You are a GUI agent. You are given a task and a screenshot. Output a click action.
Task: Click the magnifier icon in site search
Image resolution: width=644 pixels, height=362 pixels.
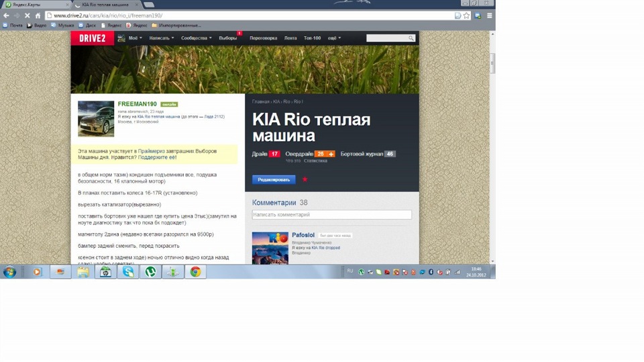click(x=411, y=38)
